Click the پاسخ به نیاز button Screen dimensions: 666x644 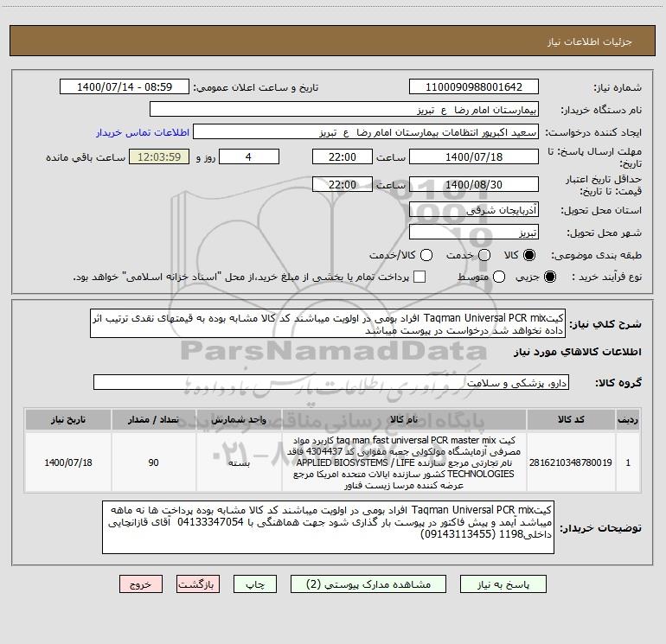pyautogui.click(x=503, y=584)
